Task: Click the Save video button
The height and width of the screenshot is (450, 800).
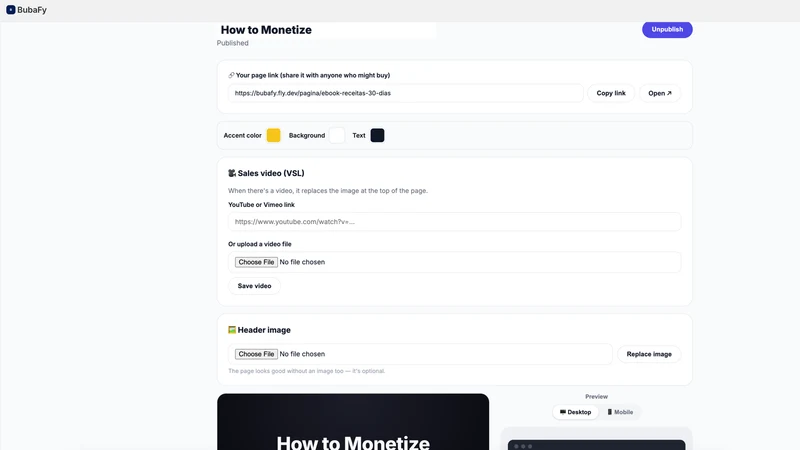Action: pos(254,286)
